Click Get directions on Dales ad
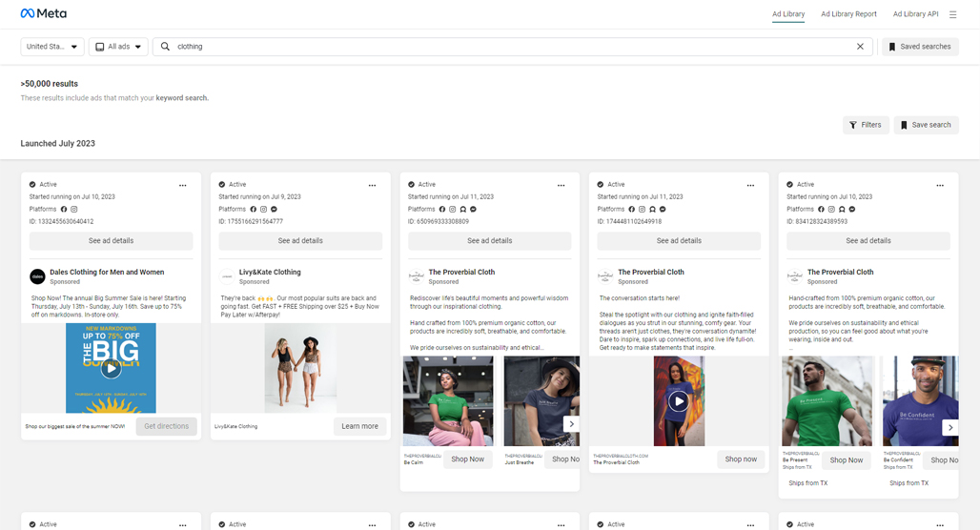Image resolution: width=980 pixels, height=530 pixels. [166, 426]
